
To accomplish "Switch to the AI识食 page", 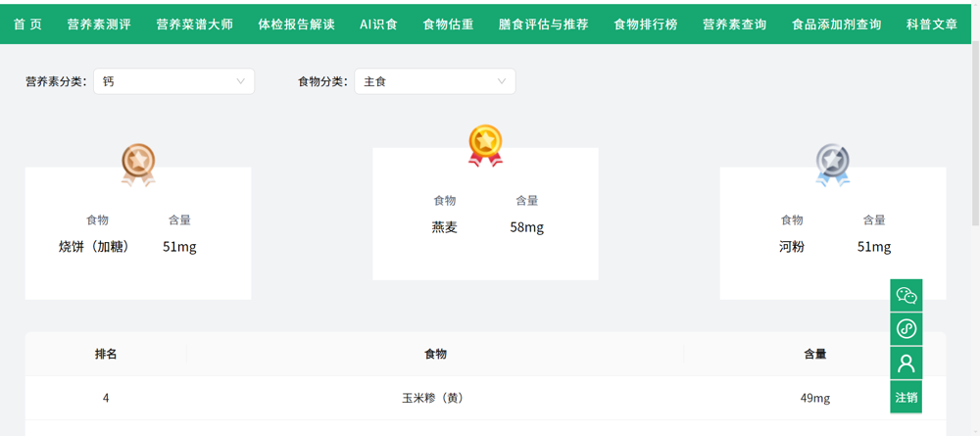I will 378,24.
